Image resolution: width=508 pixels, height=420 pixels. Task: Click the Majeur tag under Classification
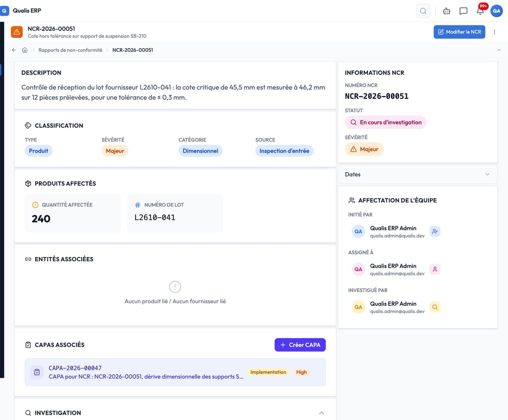coord(115,151)
